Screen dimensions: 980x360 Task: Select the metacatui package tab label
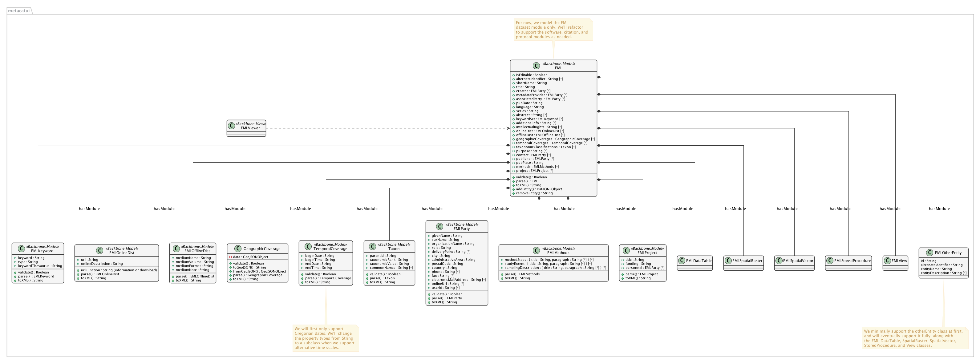click(19, 11)
